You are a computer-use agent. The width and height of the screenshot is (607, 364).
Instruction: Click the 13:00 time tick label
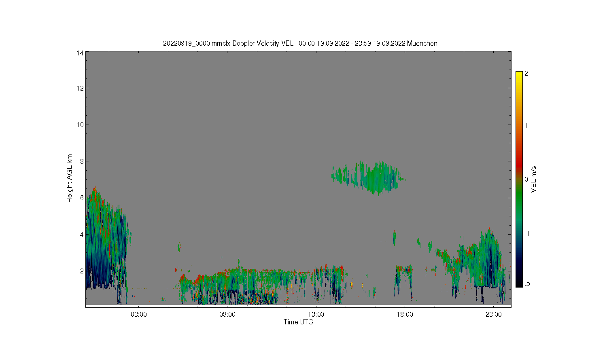(x=316, y=314)
